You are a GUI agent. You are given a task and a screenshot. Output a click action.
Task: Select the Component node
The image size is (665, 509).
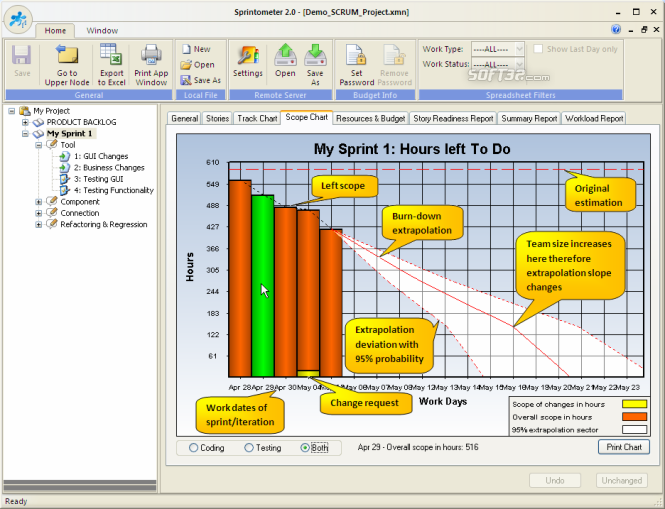(80, 201)
